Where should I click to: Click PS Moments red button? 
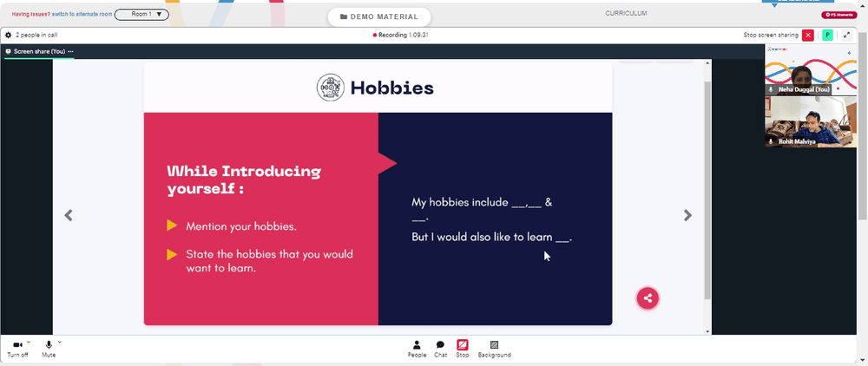click(x=839, y=15)
